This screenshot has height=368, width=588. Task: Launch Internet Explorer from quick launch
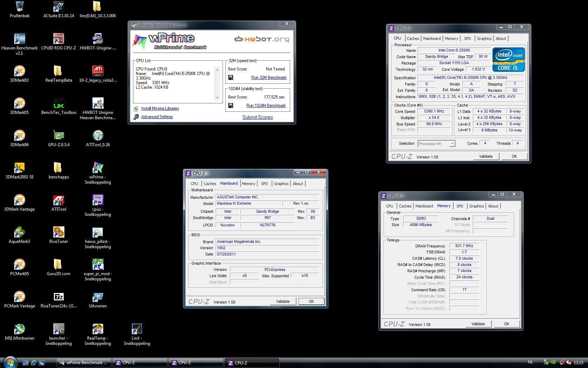[34, 363]
